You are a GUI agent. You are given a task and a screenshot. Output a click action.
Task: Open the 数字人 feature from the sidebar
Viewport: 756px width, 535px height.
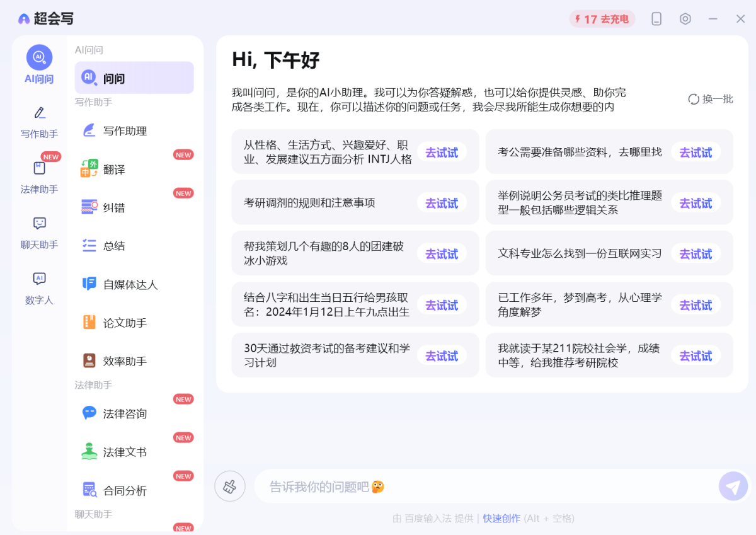tap(39, 287)
